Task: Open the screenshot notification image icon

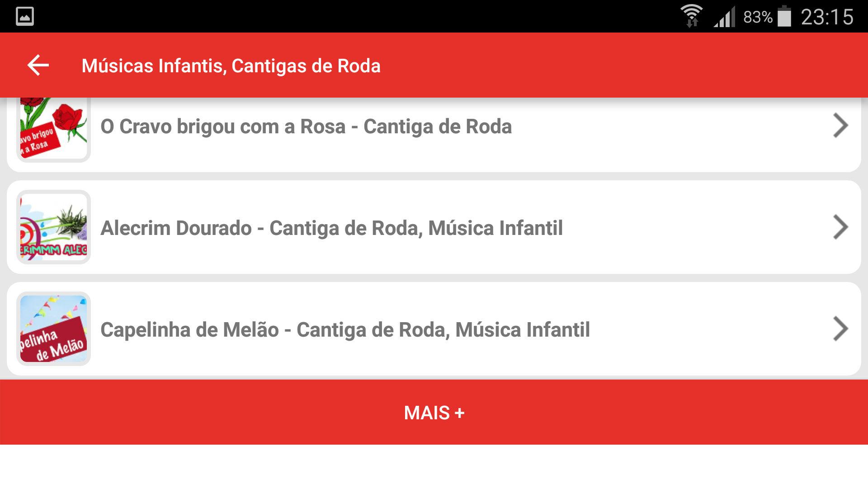Action: [24, 17]
